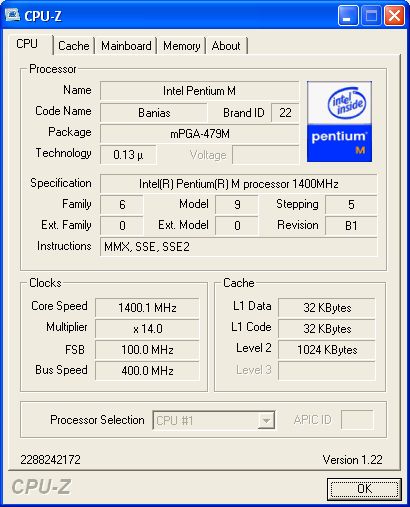Click the L1 Data value 32 KBytes

(327, 307)
